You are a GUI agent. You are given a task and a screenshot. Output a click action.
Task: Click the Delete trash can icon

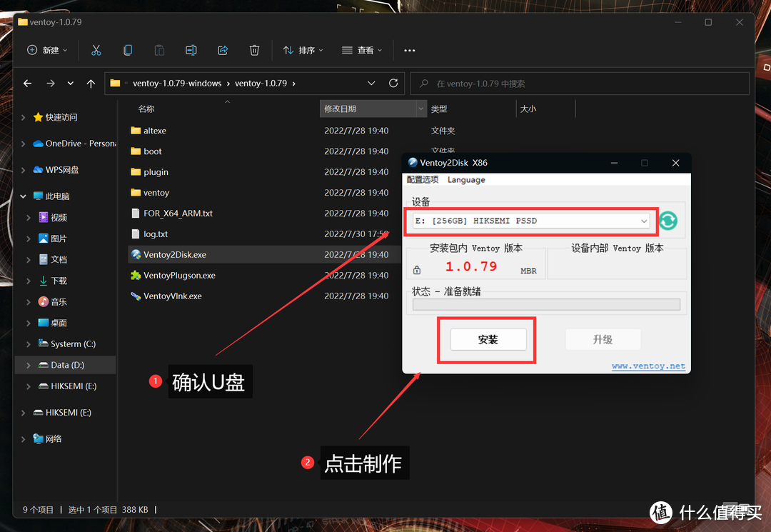254,50
